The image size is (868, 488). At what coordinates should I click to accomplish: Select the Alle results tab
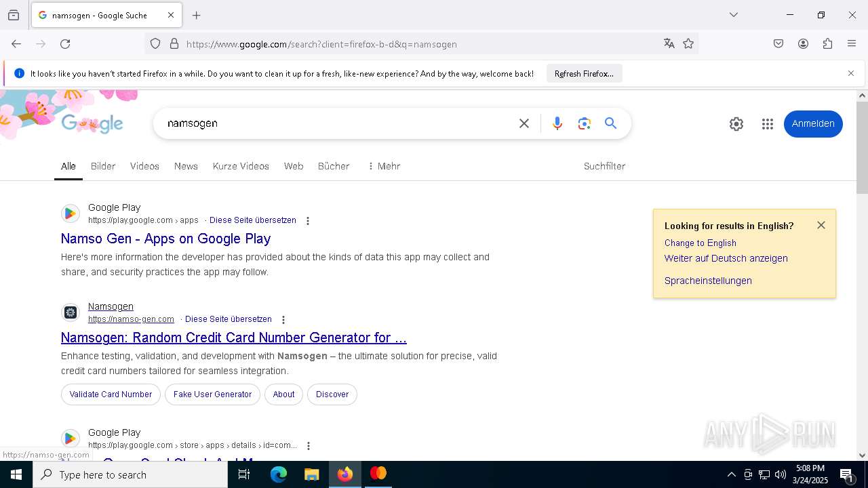pos(68,166)
